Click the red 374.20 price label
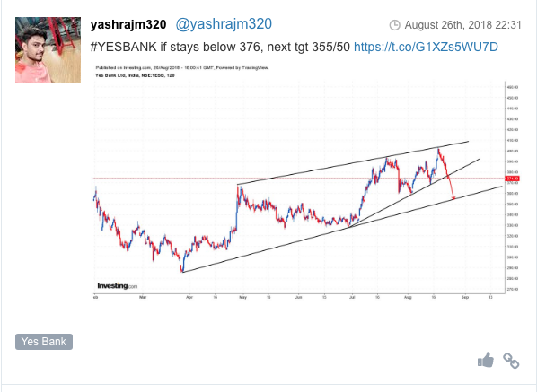Screen dimensions: 537x392 pos(513,179)
